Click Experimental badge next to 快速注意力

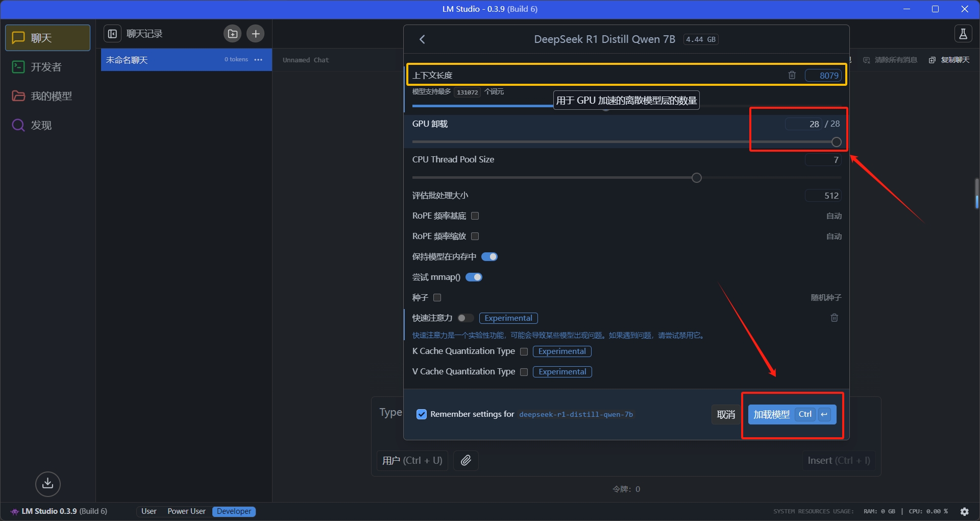(x=508, y=318)
